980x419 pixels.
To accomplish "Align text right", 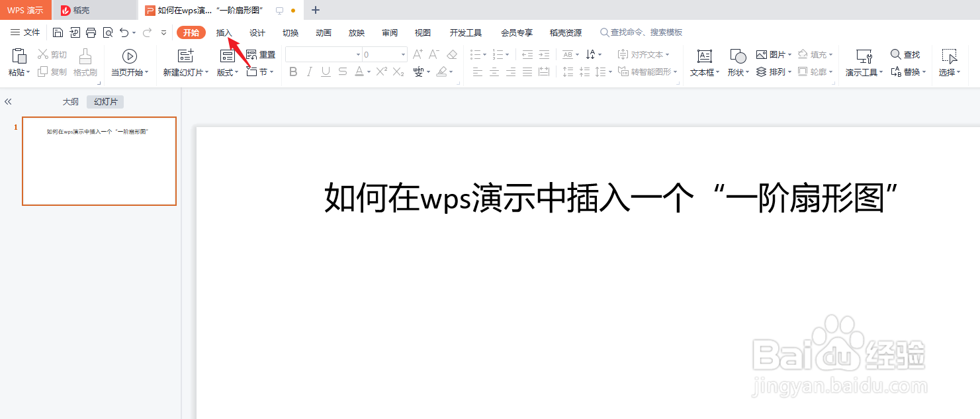I will point(511,71).
